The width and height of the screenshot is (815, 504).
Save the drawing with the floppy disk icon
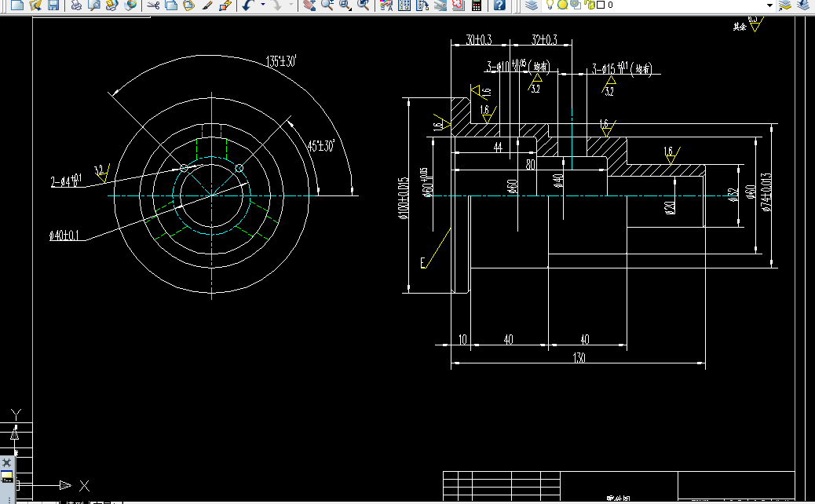click(53, 5)
